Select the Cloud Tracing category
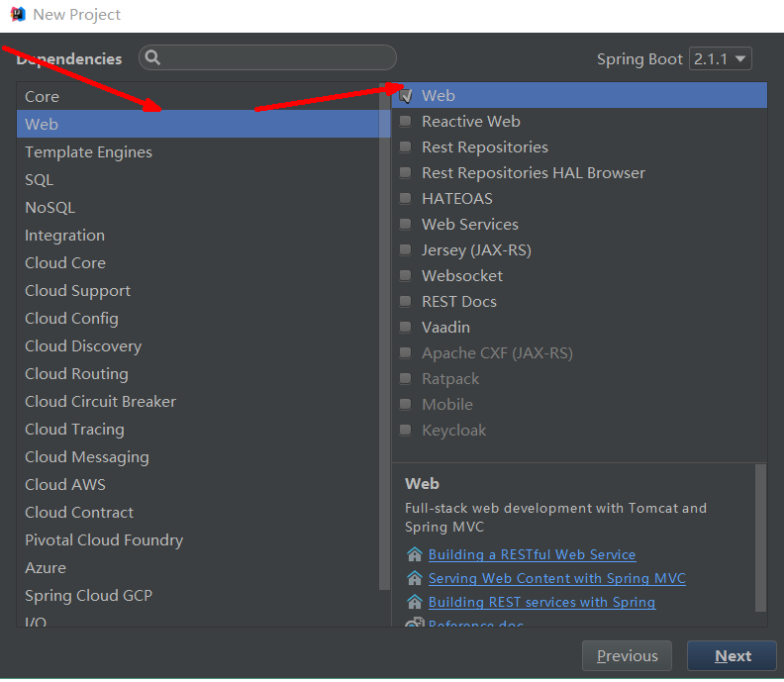 tap(198, 429)
